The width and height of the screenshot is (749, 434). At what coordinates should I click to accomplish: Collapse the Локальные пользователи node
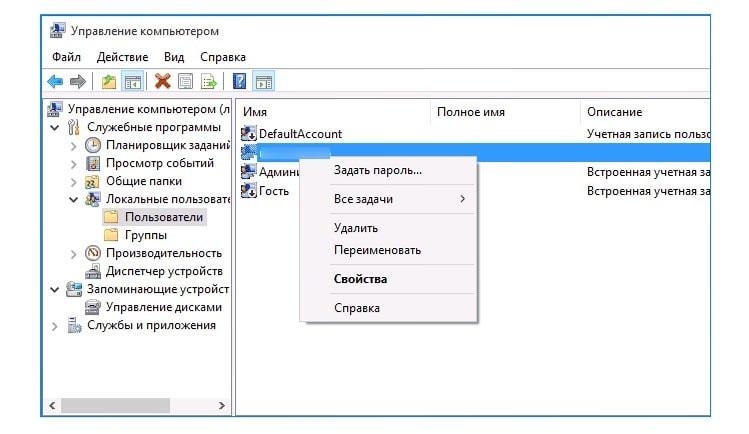(x=74, y=200)
